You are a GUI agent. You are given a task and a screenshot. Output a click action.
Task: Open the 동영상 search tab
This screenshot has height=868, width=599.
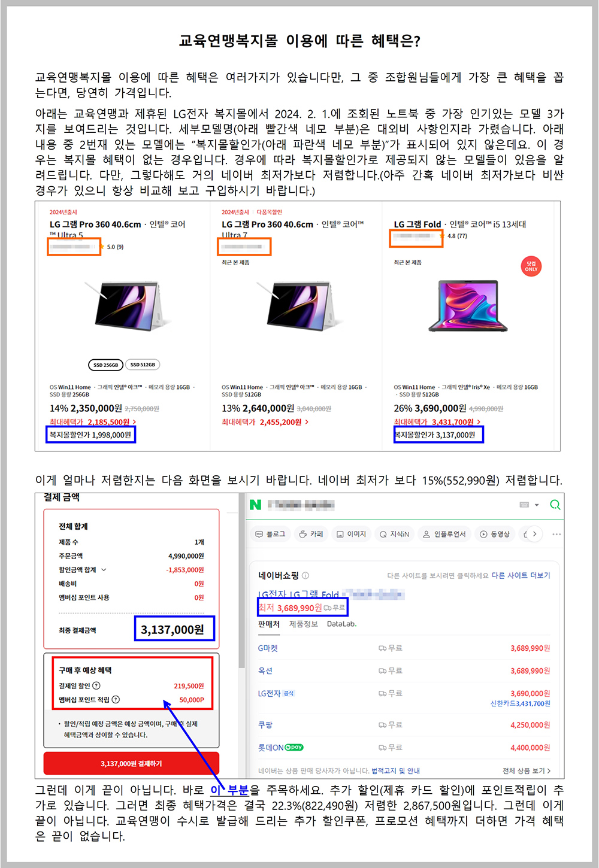point(495,534)
